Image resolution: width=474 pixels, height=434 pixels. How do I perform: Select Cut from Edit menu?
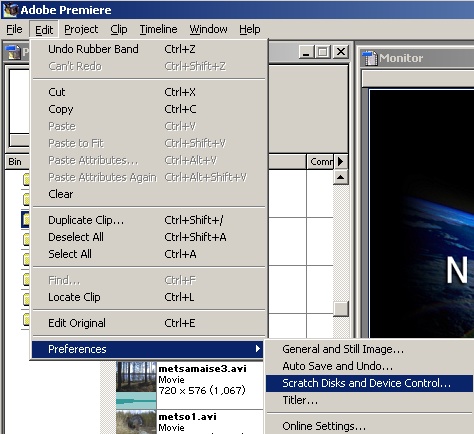(x=149, y=92)
